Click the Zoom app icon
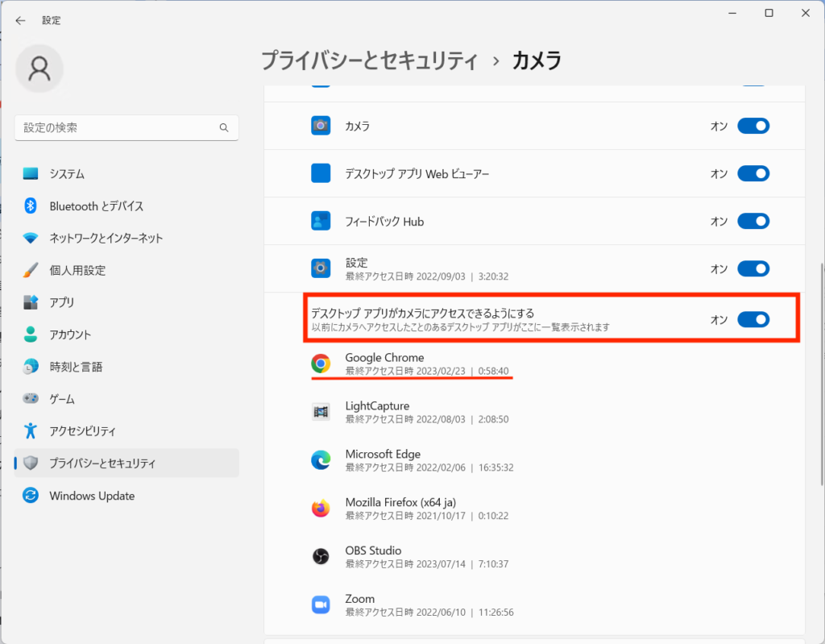The width and height of the screenshot is (825, 644). click(x=321, y=605)
